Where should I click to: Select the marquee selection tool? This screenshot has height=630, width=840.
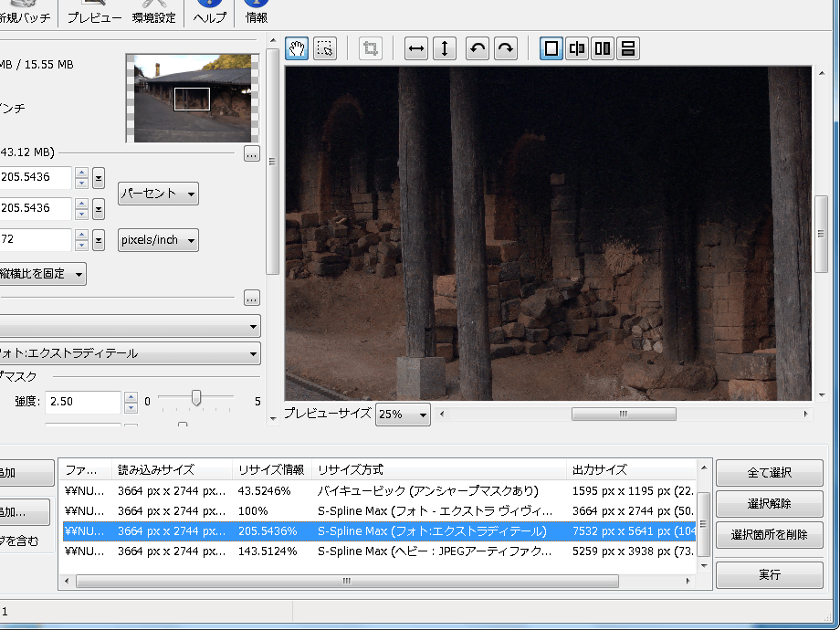coord(325,48)
